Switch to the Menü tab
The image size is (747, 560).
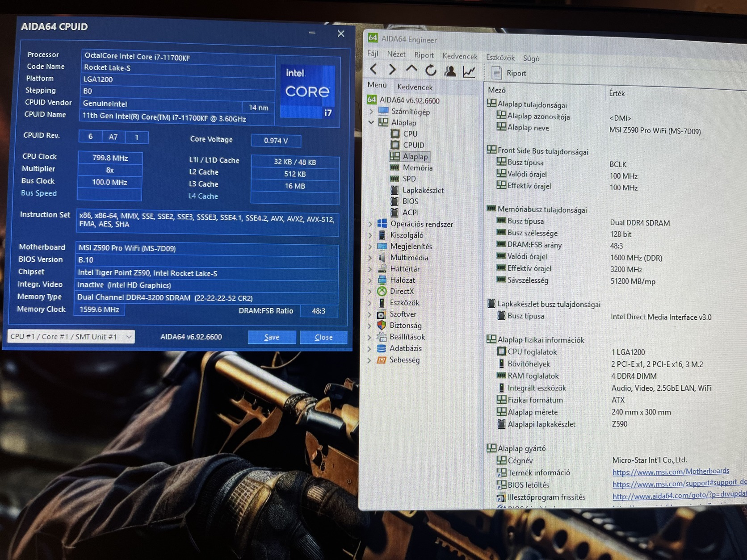[377, 85]
